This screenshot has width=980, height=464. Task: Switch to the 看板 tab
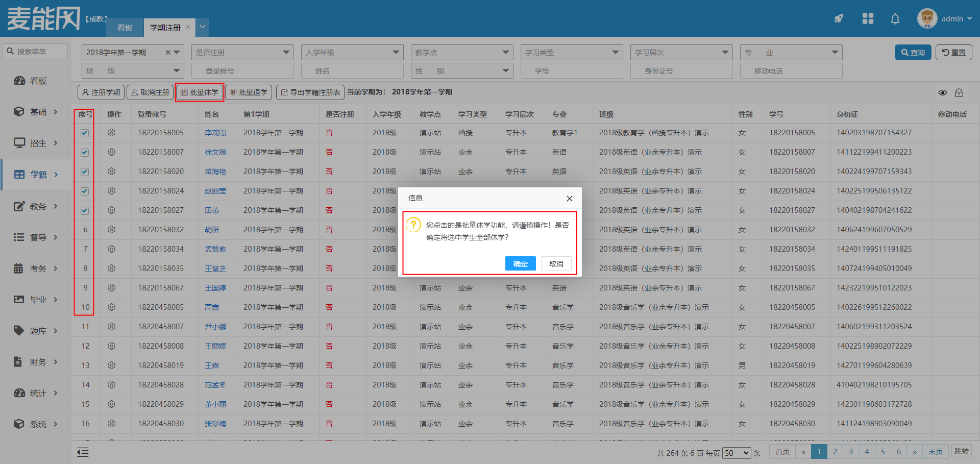pos(125,28)
